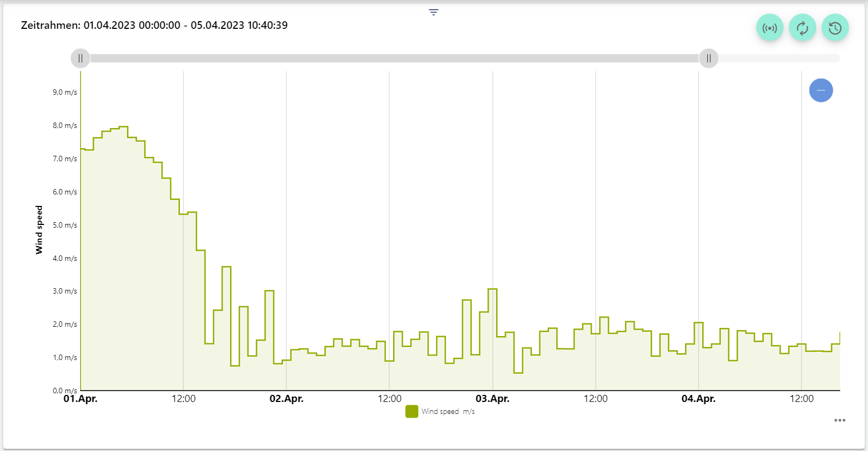Open the time history clock icon
The image size is (868, 451).
[835, 28]
